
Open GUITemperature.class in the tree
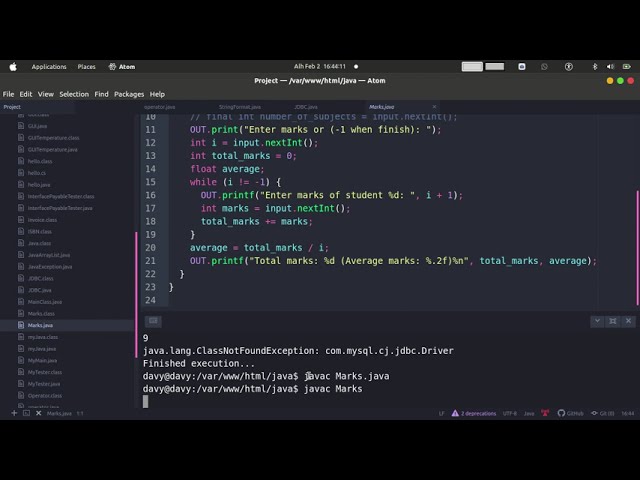coord(53,138)
